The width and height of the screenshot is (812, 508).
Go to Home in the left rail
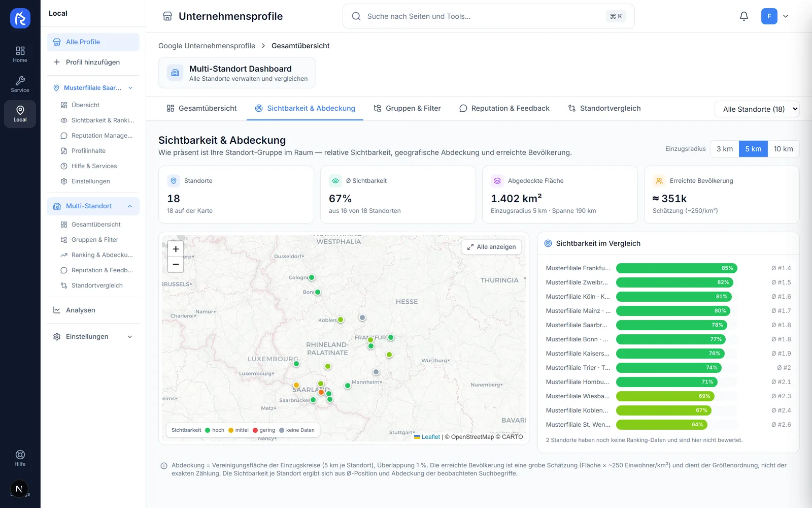(x=20, y=54)
